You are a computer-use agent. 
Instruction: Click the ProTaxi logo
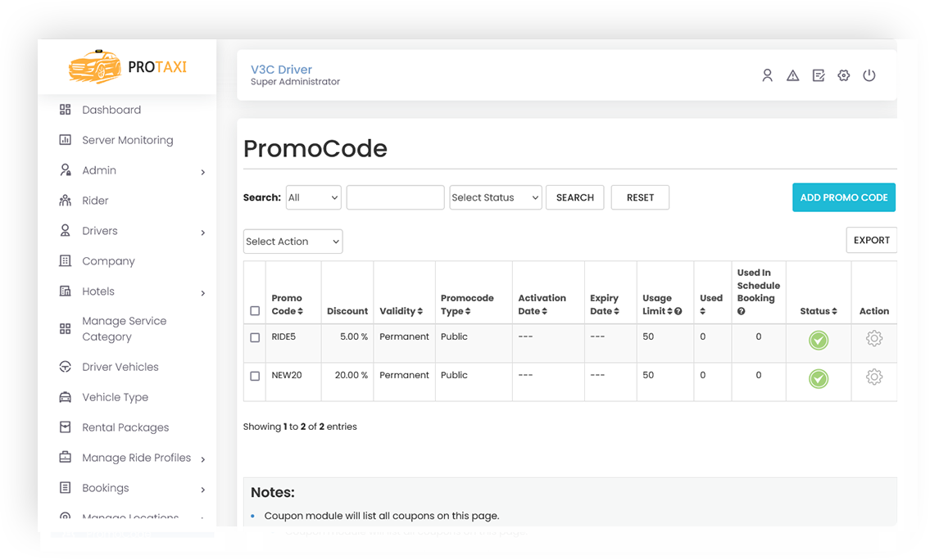pos(128,66)
